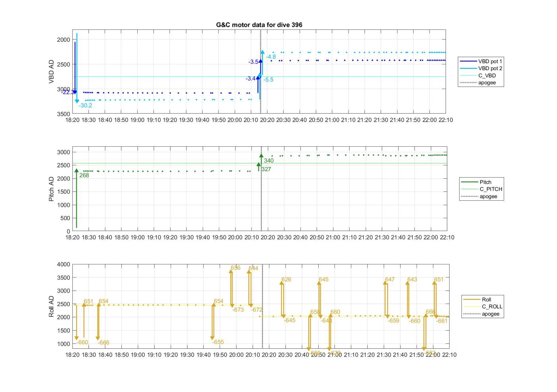The width and height of the screenshot is (557, 392).
Task: Select 'VBD pot 1' legend entry
Action: coord(481,61)
